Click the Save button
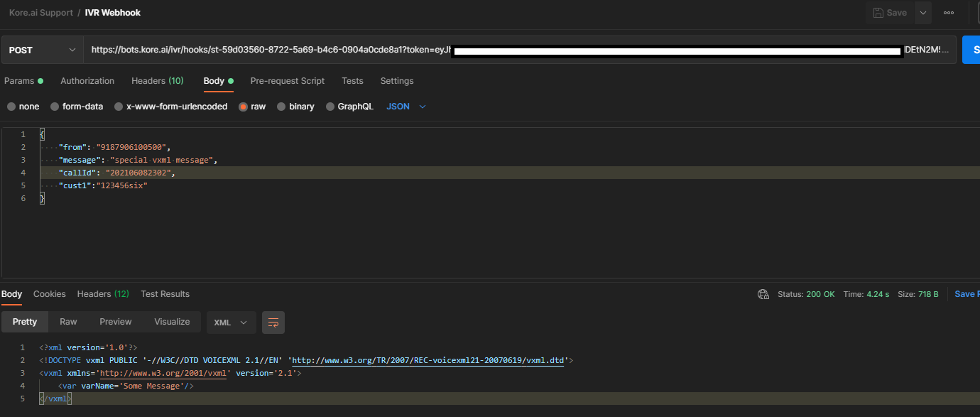This screenshot has height=417, width=980. coord(890,13)
